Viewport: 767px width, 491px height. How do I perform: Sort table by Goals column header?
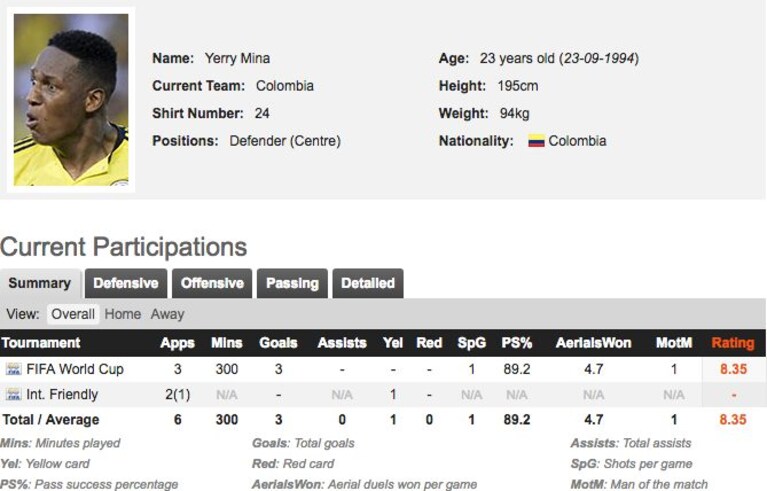tap(278, 343)
